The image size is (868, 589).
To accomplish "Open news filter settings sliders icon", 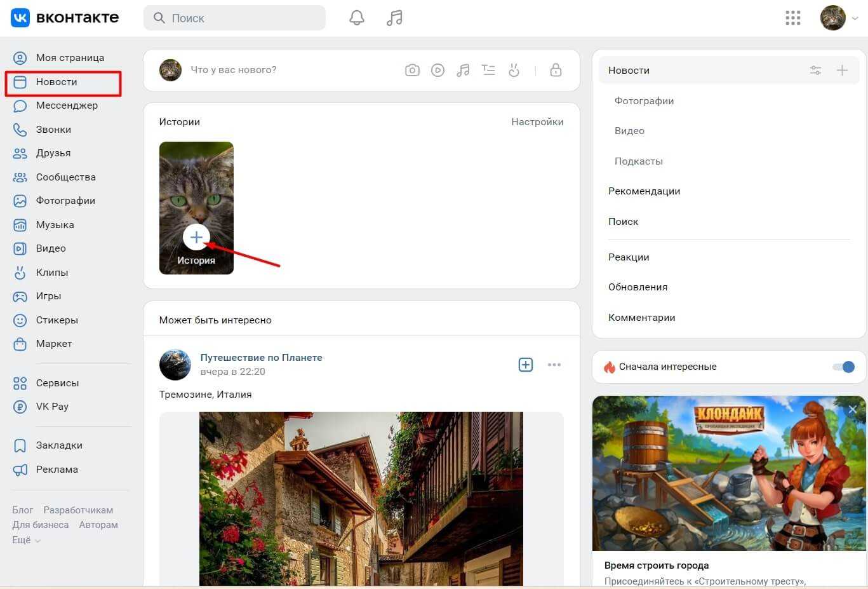I will (x=815, y=71).
